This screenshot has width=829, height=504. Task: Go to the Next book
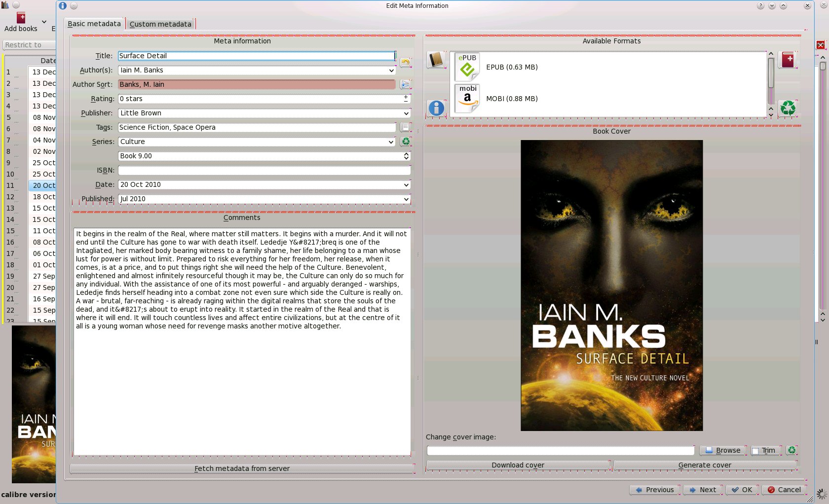(702, 490)
